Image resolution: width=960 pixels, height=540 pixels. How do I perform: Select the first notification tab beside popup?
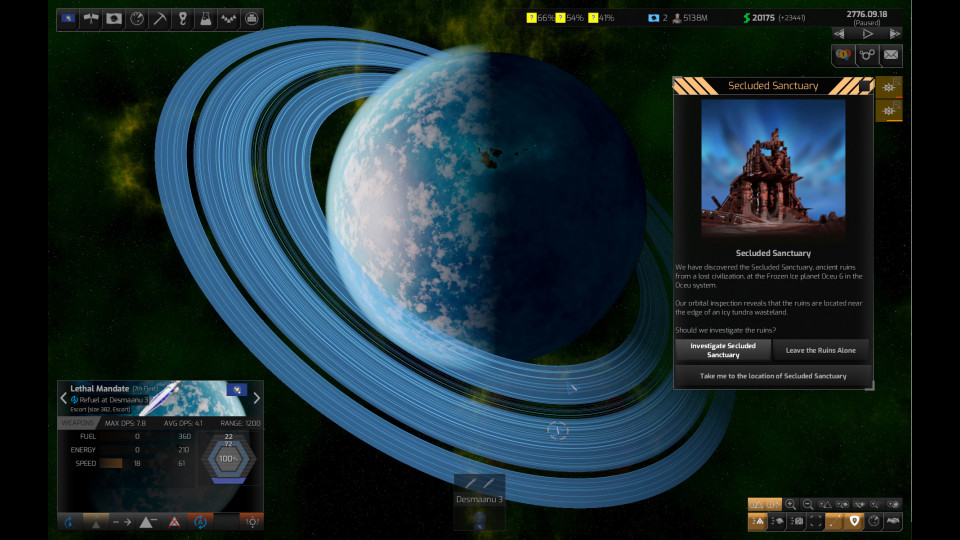click(888, 87)
